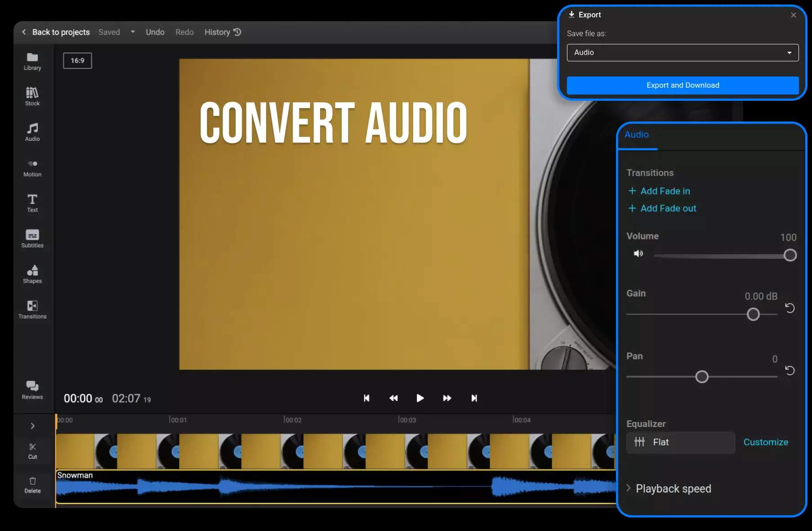
Task: Open the Flat equalizer preset dropdown
Action: (681, 442)
